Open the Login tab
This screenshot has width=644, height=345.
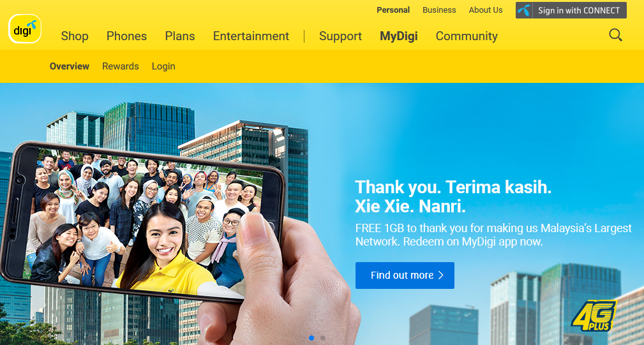pyautogui.click(x=163, y=66)
